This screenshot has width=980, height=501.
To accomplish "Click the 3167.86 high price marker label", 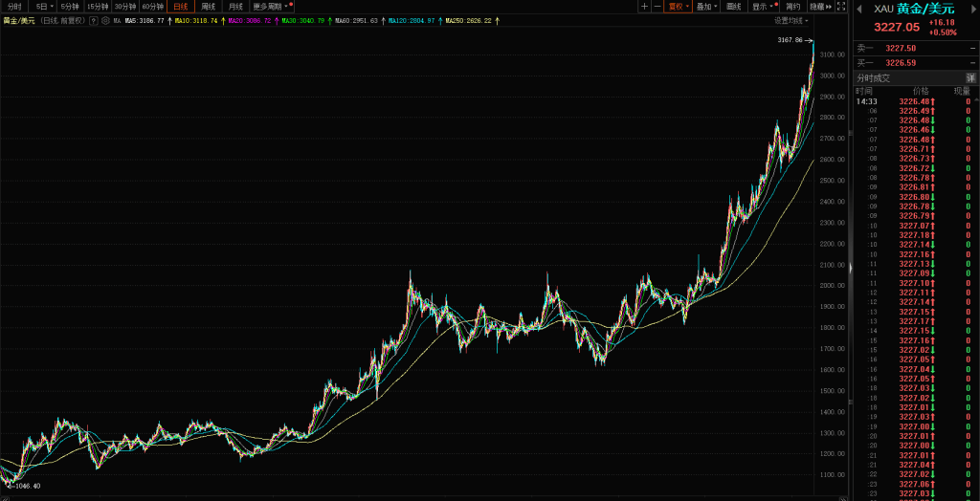I will (790, 40).
